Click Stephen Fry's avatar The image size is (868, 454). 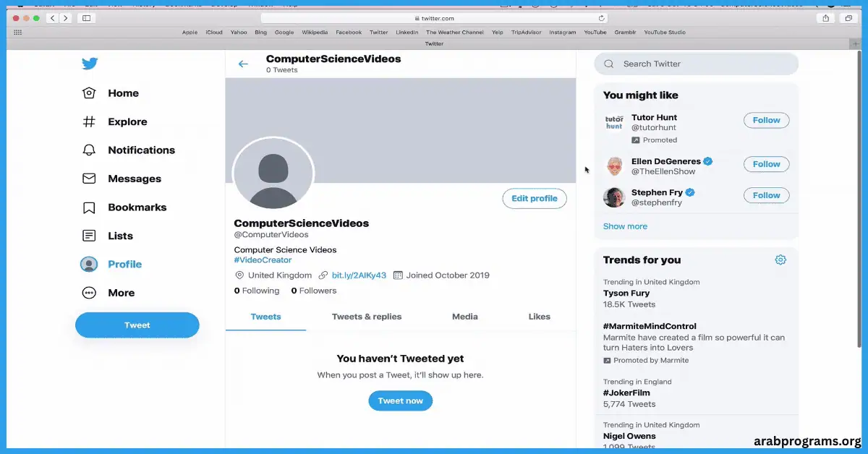coord(614,197)
